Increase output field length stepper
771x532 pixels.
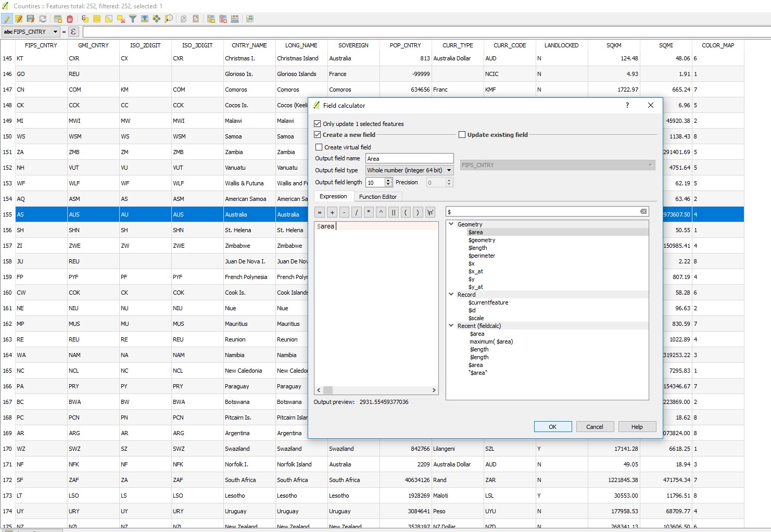[x=388, y=180]
